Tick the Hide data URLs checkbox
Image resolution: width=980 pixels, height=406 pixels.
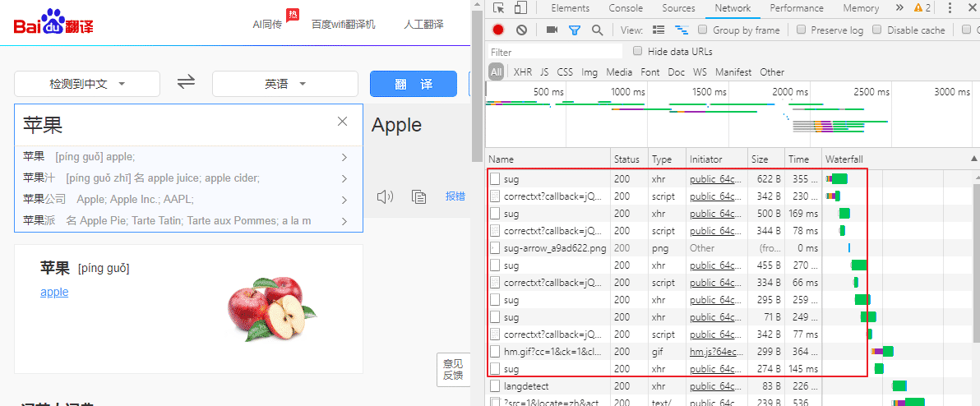pyautogui.click(x=637, y=51)
